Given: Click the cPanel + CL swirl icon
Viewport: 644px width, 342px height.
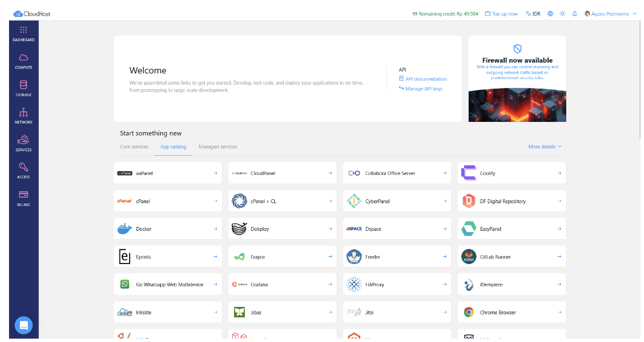Looking at the screenshot, I should [239, 201].
